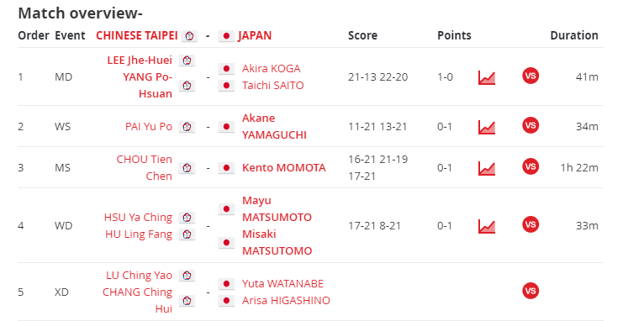This screenshot has width=644, height=321.
Task: Open the CHINESE TAIPEI team link
Action: pos(137,35)
